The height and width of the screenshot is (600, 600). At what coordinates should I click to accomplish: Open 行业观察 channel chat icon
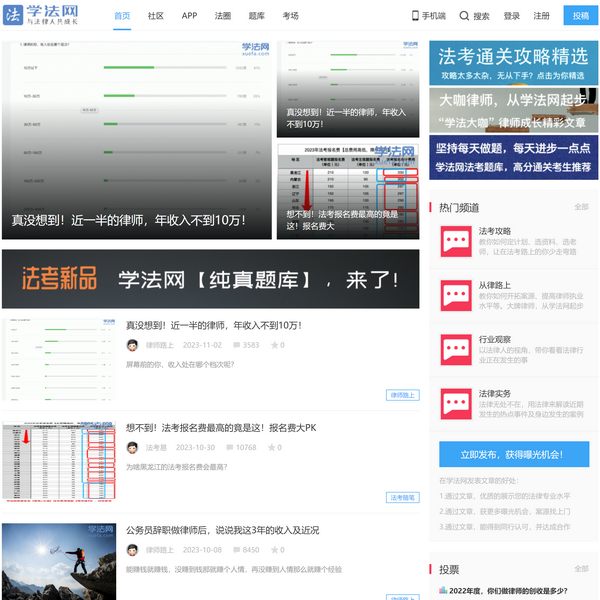tap(457, 349)
